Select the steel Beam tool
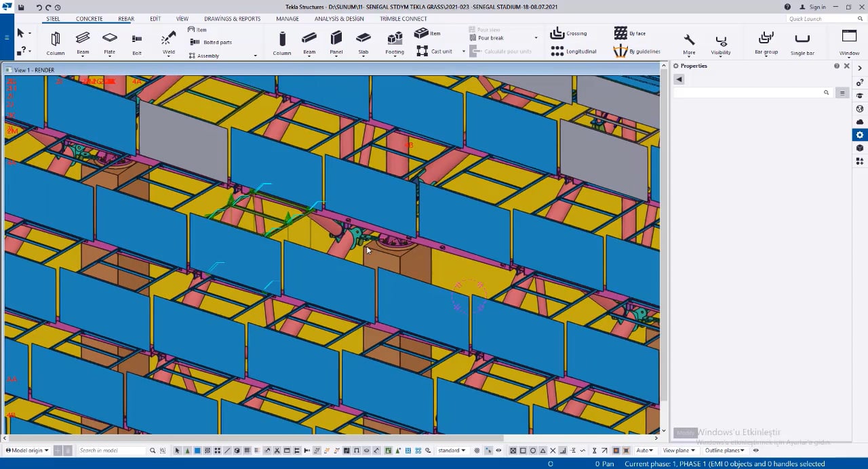This screenshot has width=868, height=469. [83, 43]
